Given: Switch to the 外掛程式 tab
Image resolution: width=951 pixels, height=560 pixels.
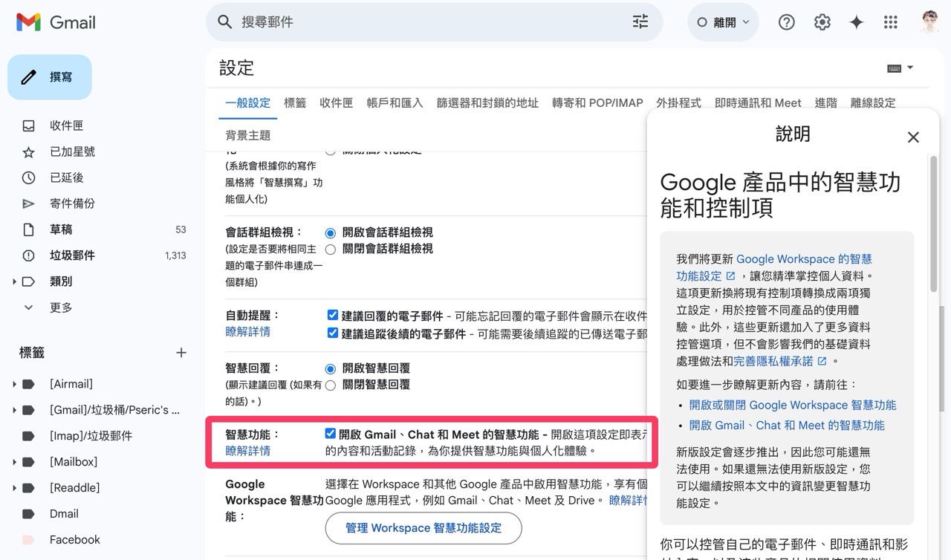Looking at the screenshot, I should (x=678, y=103).
